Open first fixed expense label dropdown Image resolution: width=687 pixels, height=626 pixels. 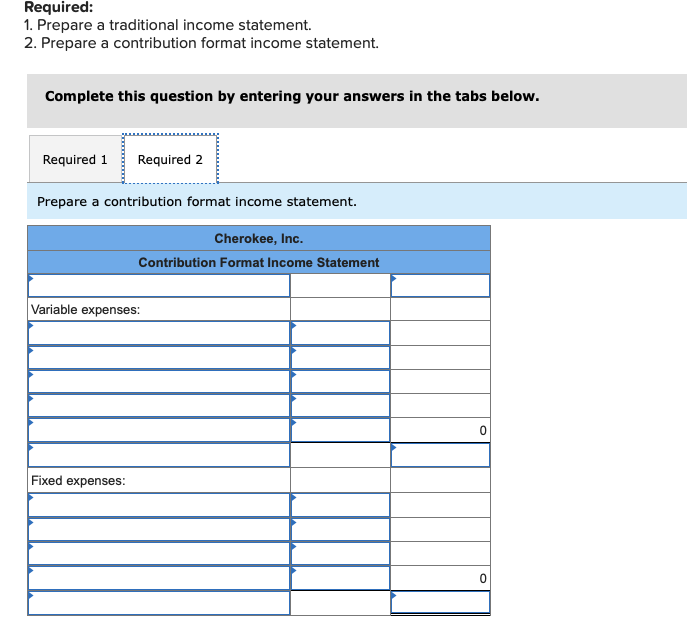coord(159,505)
